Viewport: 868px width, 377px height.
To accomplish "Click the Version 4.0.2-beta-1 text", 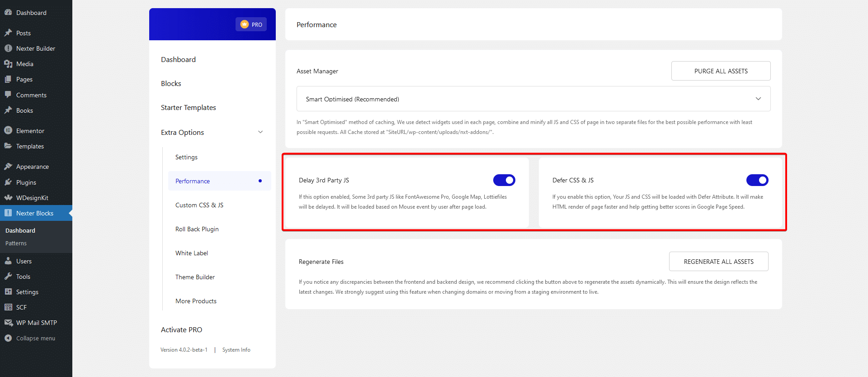I will [184, 350].
